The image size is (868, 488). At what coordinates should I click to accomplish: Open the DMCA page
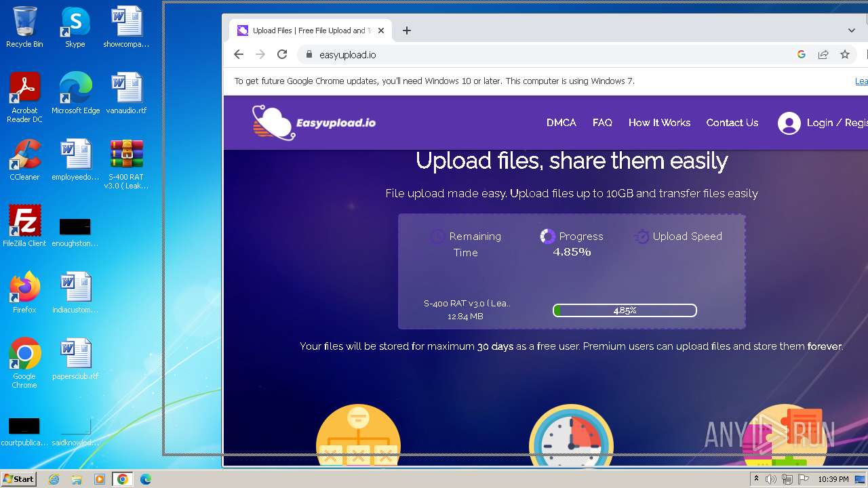click(x=561, y=123)
